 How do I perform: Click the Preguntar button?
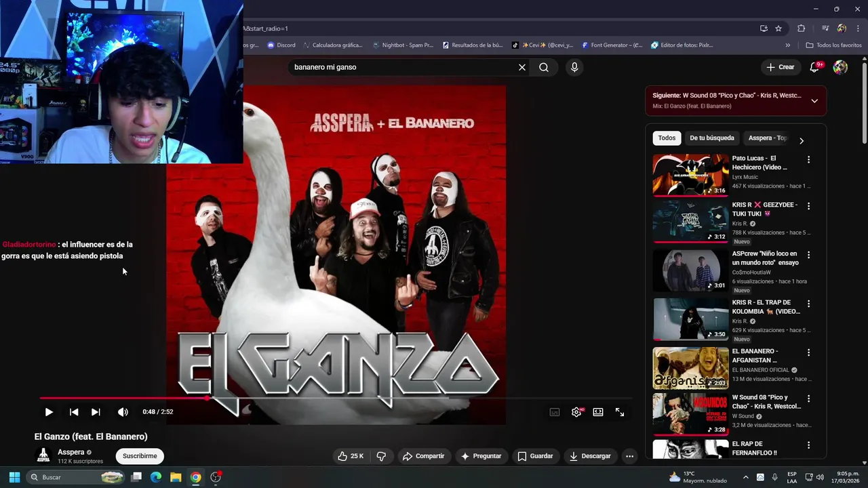481,456
